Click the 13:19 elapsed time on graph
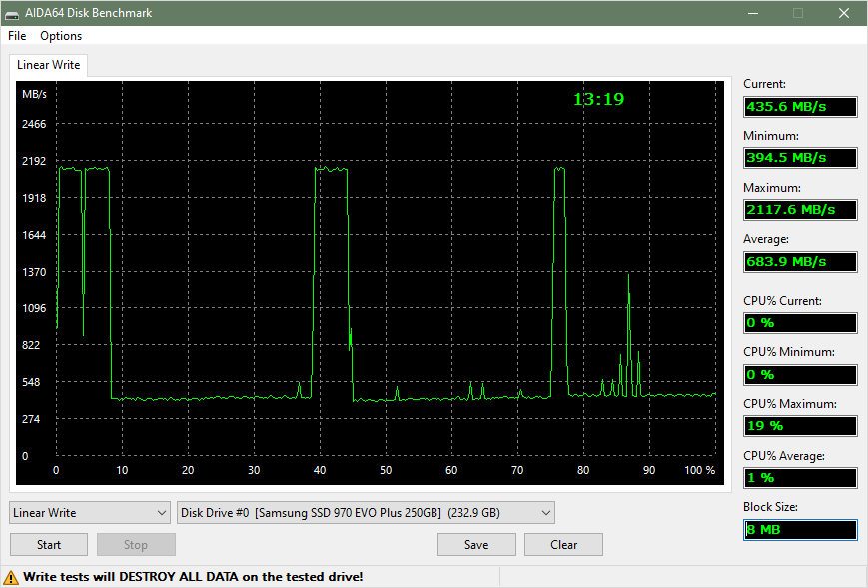Screen dimensions: 868x588 tap(599, 99)
